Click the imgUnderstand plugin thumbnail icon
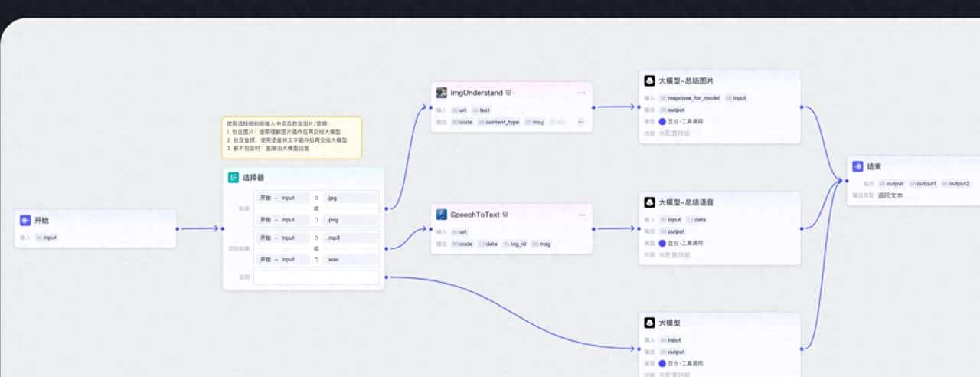 click(442, 93)
